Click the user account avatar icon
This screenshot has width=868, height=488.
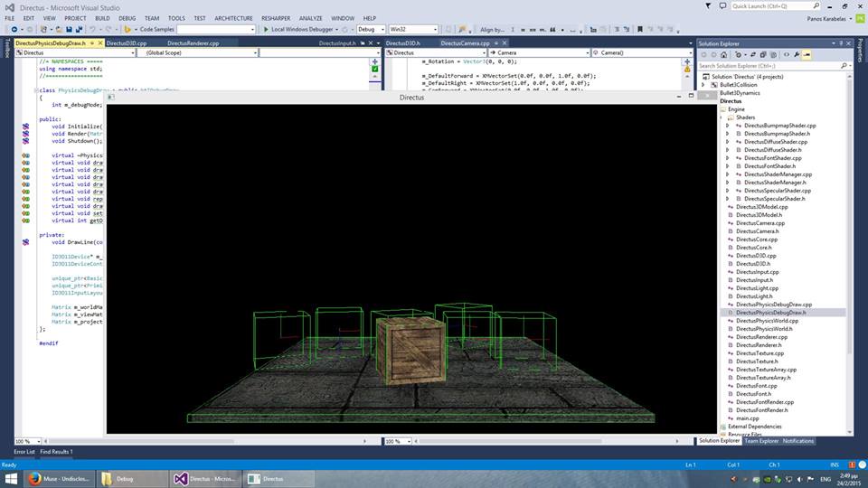[860, 19]
